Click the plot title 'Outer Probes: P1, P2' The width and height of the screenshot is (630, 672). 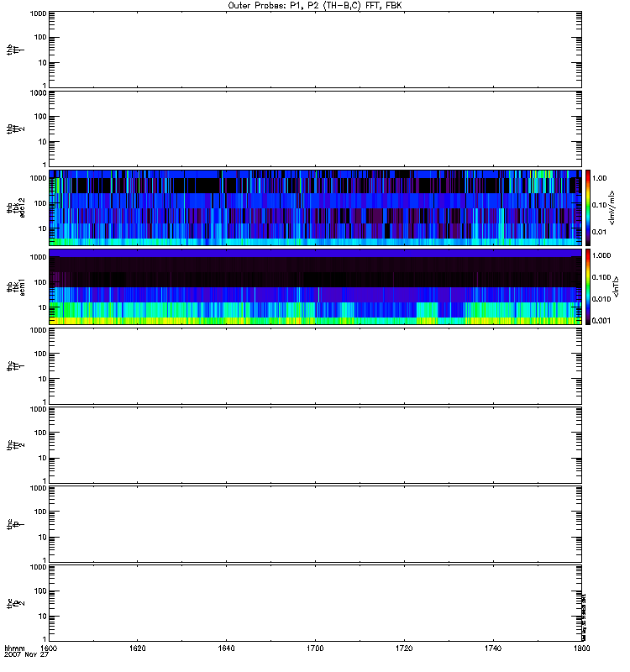[x=314, y=5]
